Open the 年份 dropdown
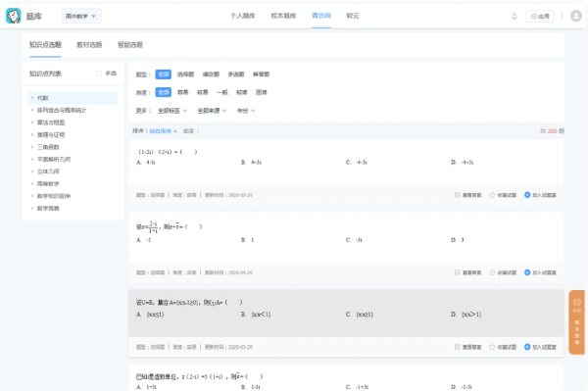588x391 pixels. 246,111
